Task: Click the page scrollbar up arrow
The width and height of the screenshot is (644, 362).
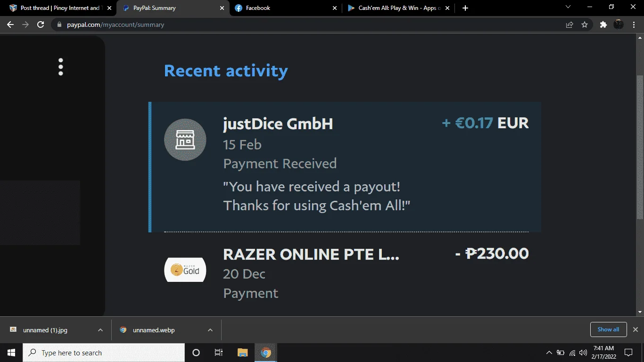Action: [x=640, y=39]
